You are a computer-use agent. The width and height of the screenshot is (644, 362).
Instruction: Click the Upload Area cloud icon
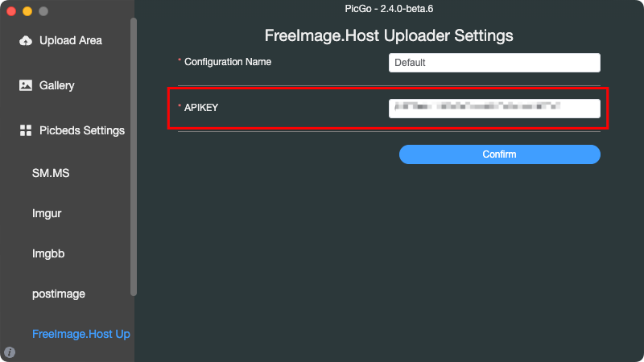click(26, 41)
